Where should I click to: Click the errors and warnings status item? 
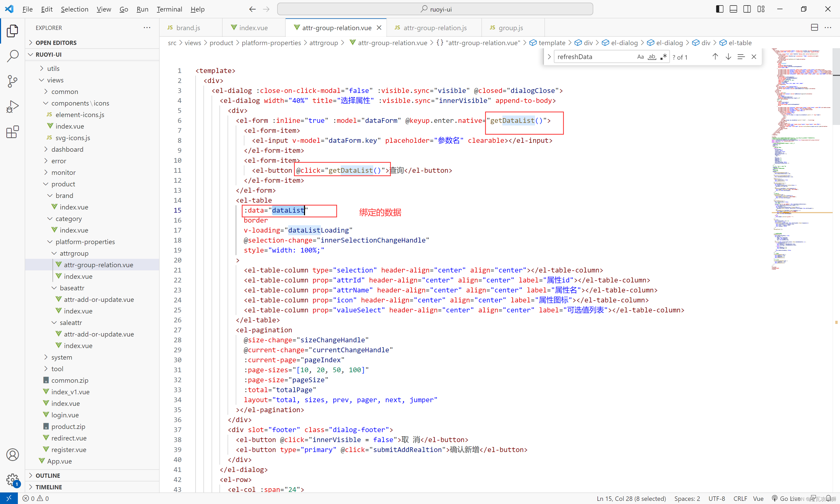[36, 498]
